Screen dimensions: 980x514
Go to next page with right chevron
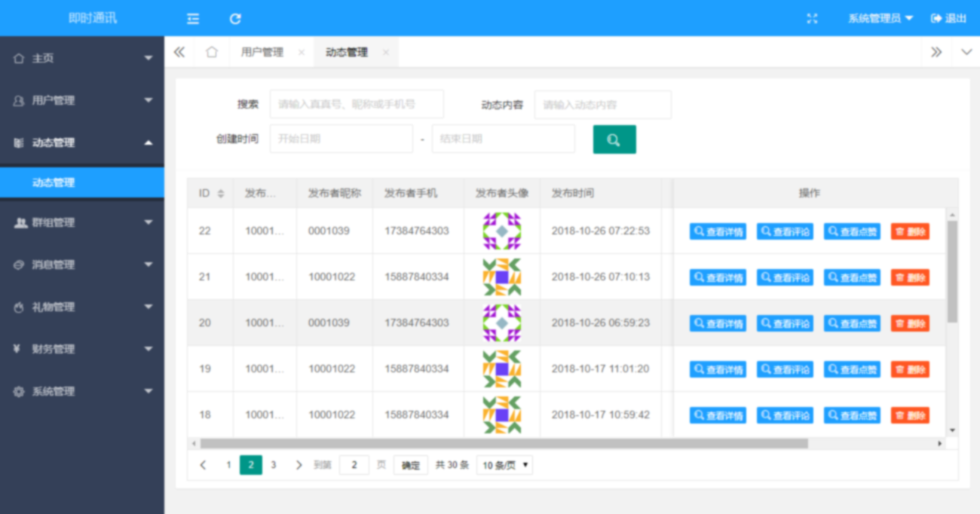(x=299, y=465)
